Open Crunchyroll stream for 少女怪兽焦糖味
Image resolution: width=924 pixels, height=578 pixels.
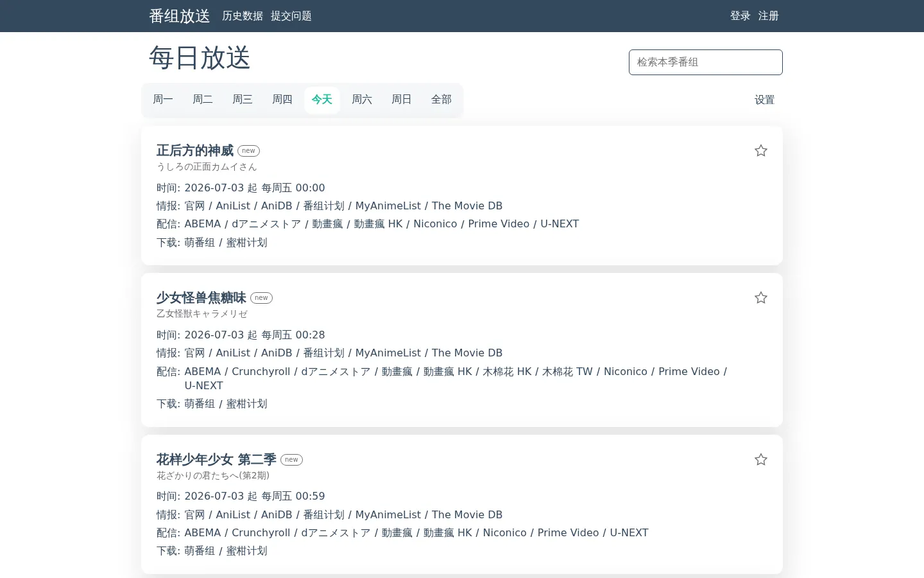pyautogui.click(x=261, y=372)
